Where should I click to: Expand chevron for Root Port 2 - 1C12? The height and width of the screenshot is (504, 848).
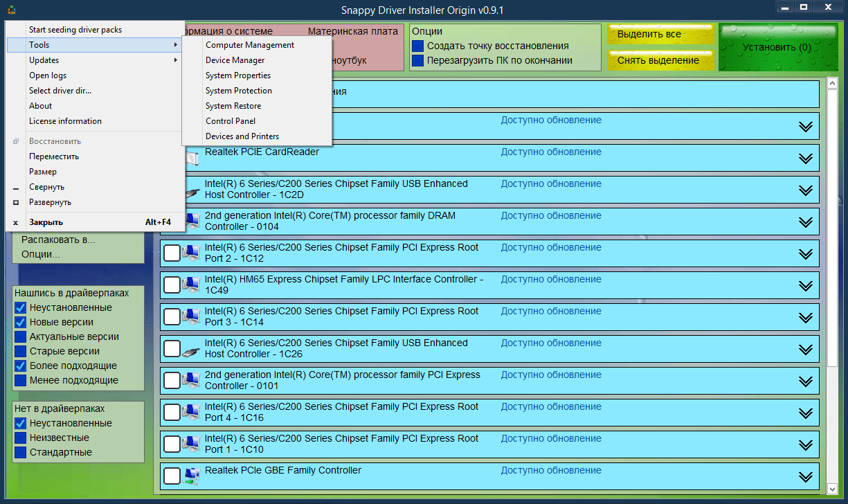[805, 254]
